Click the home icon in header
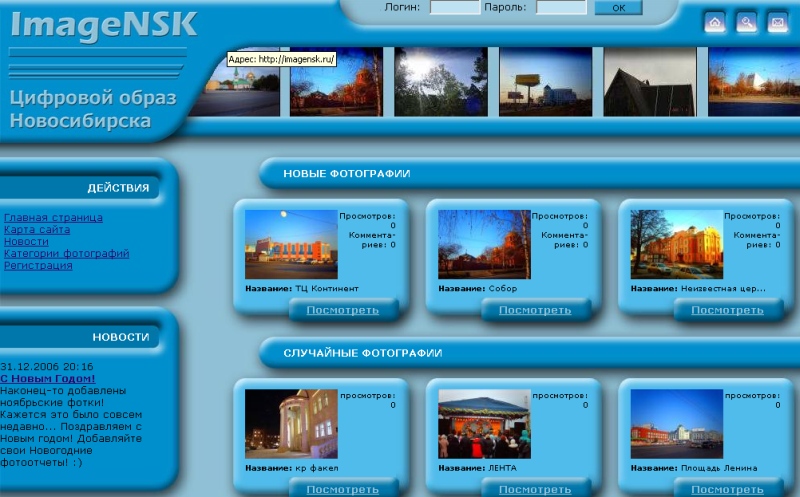This screenshot has height=497, width=800. (x=715, y=22)
